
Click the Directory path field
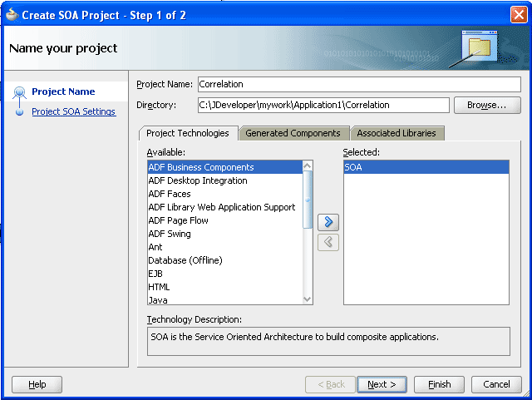pyautogui.click(x=323, y=106)
